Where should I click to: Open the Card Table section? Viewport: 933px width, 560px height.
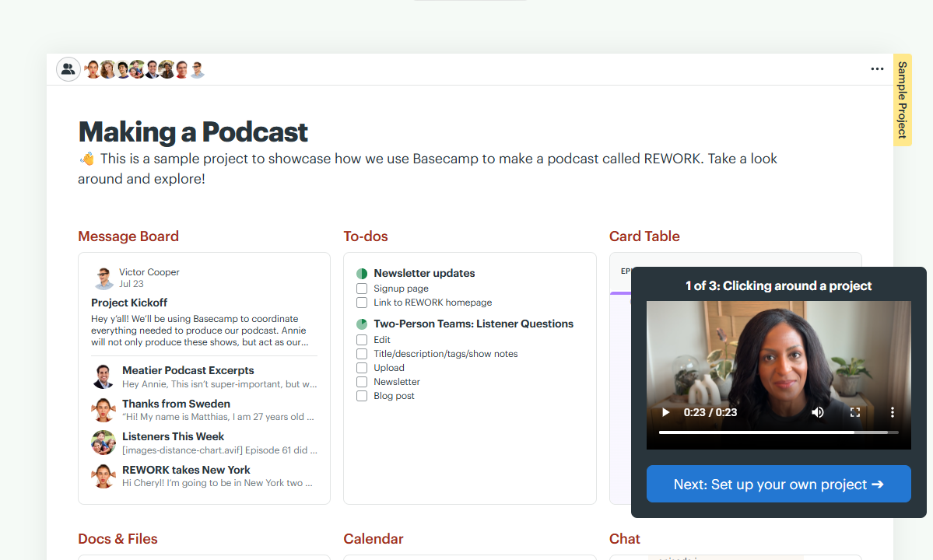(x=644, y=236)
